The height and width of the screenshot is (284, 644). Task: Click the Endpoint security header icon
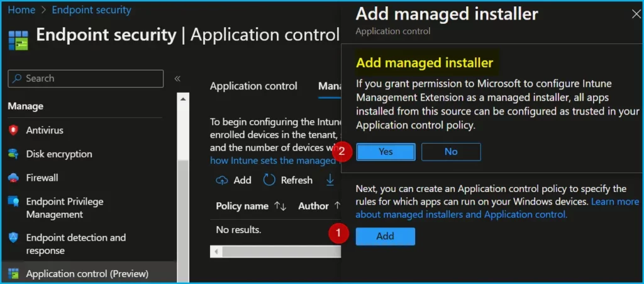[18, 40]
